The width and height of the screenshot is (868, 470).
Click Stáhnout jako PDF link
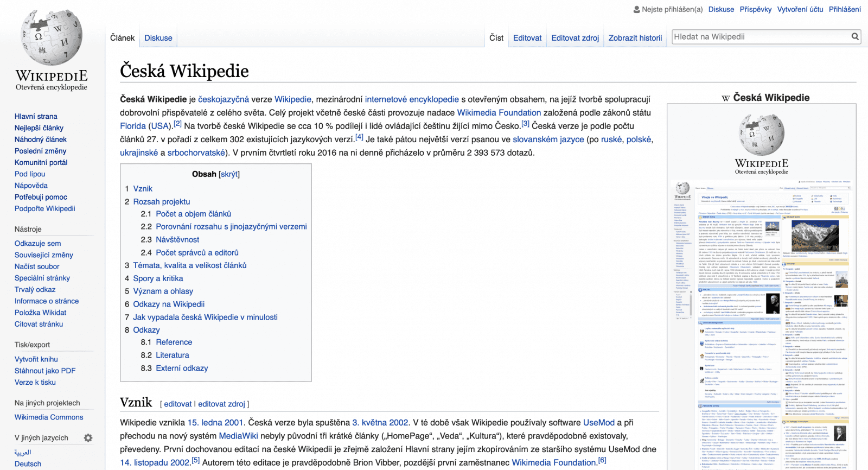pos(45,371)
